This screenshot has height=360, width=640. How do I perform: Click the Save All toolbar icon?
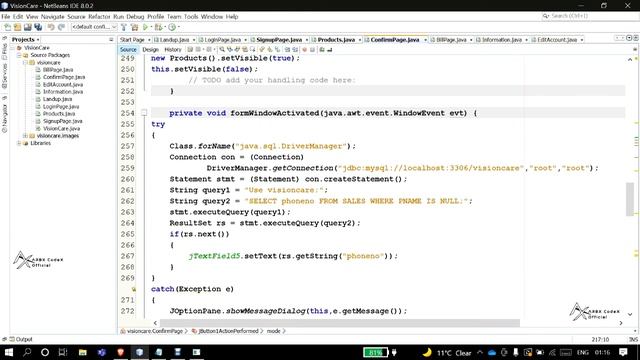38,27
